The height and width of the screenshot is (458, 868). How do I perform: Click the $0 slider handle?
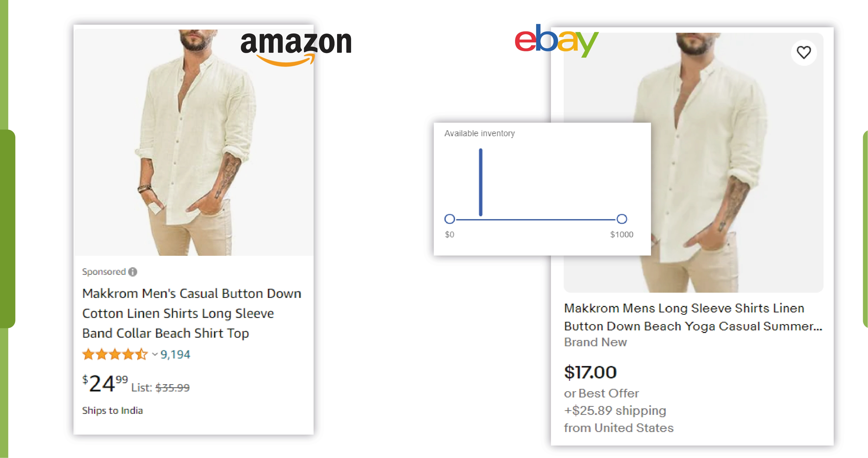(450, 219)
